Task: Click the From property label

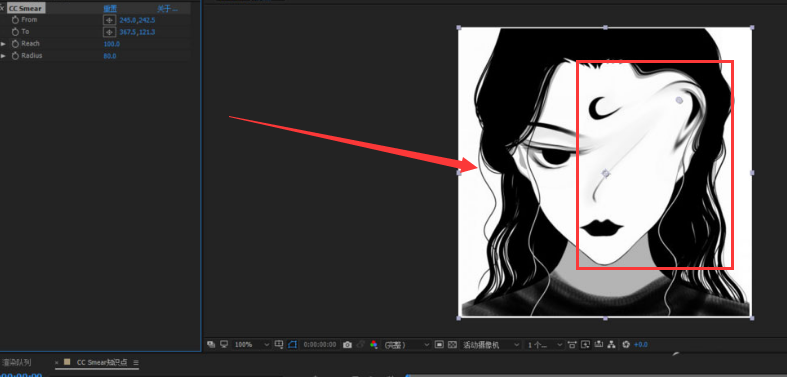Action: click(30, 20)
